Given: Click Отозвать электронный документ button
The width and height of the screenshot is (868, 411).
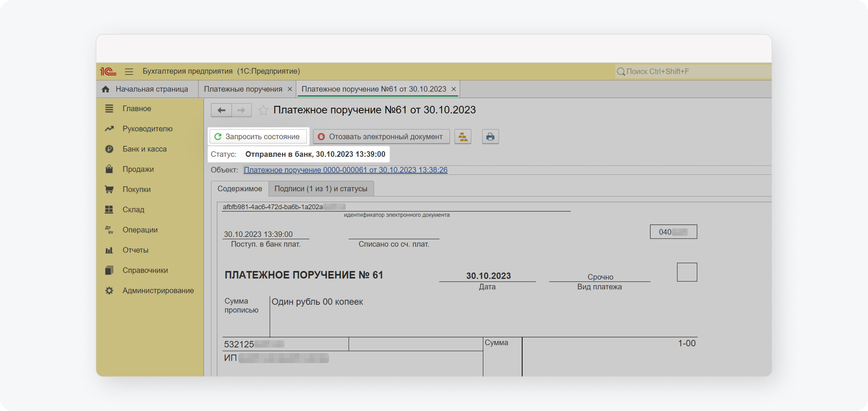Looking at the screenshot, I should (x=381, y=137).
